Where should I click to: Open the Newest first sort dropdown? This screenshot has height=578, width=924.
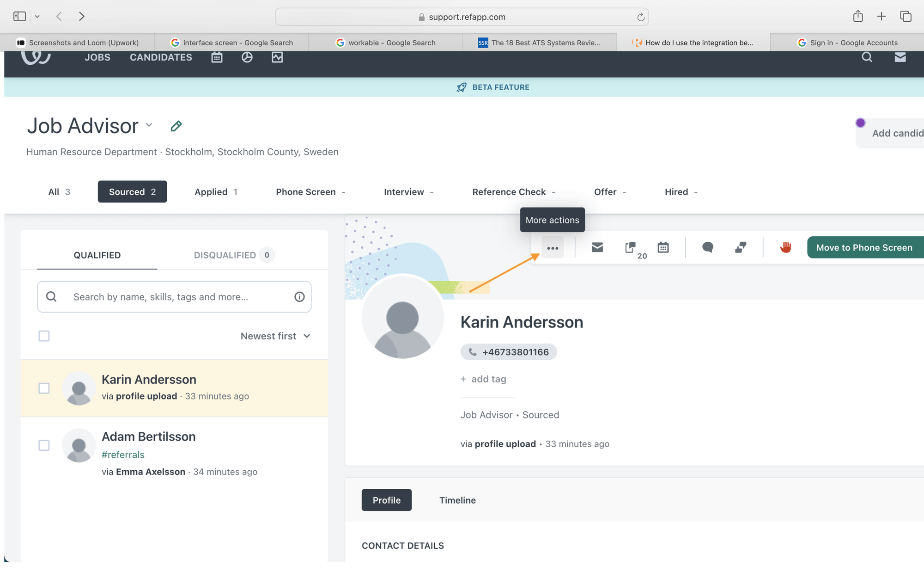click(x=275, y=336)
